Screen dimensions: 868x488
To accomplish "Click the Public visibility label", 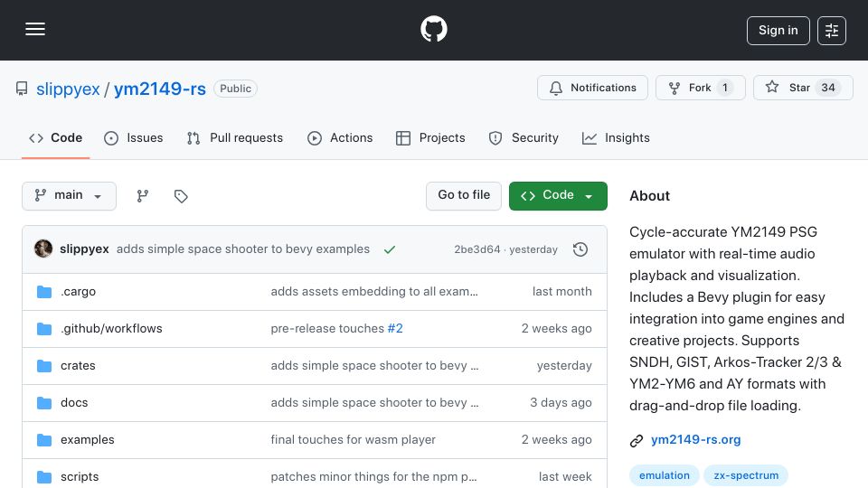I will pyautogui.click(x=235, y=89).
